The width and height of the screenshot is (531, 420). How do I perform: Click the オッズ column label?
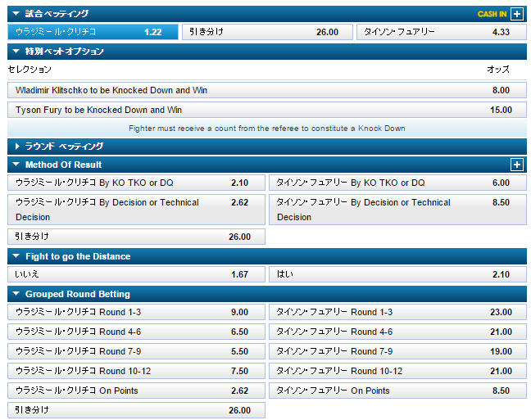pyautogui.click(x=498, y=70)
